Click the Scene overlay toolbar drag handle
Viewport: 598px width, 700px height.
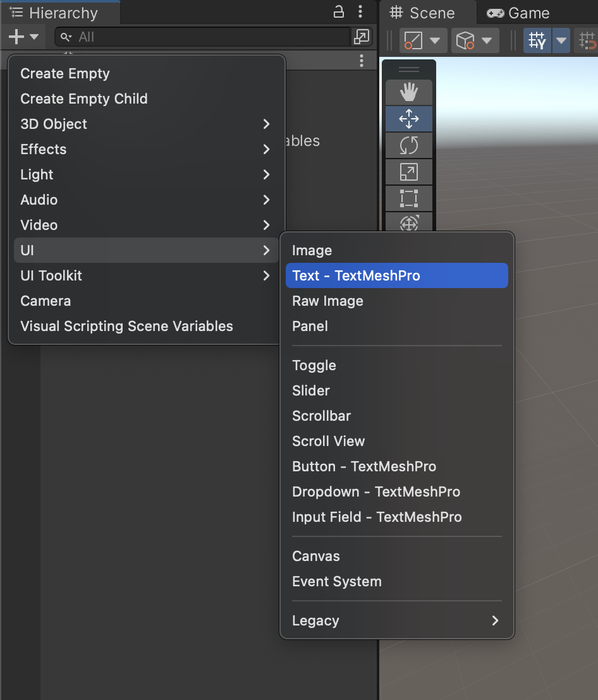coord(408,69)
